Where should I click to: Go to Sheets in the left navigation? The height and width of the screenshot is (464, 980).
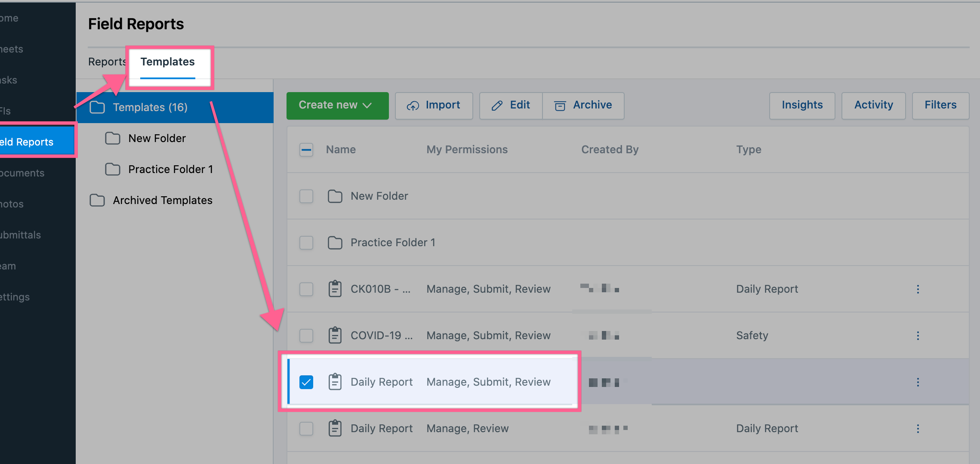pos(12,49)
